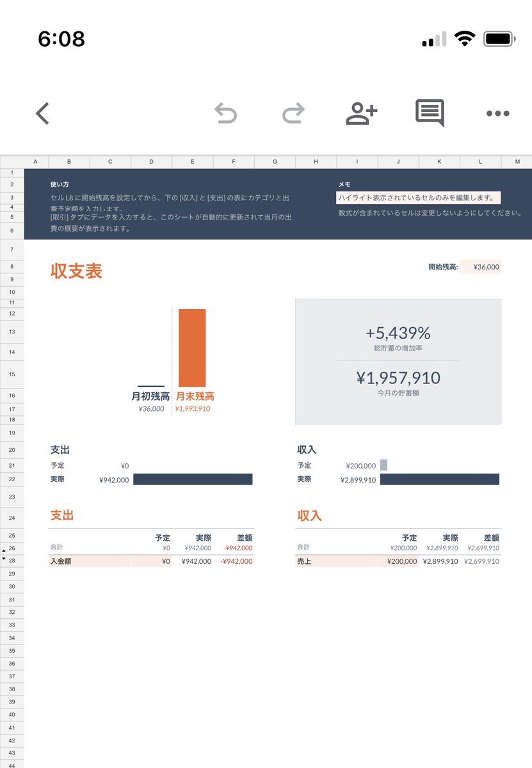Select the dark 収入 actual bar

440,479
